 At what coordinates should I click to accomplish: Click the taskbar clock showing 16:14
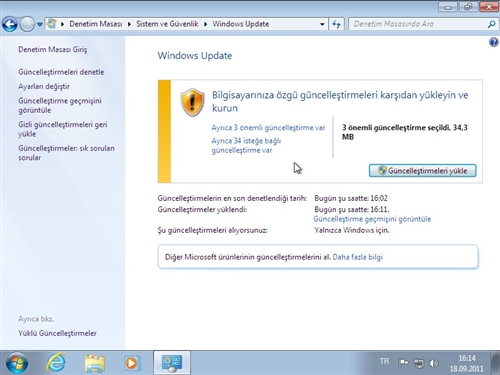click(x=466, y=363)
